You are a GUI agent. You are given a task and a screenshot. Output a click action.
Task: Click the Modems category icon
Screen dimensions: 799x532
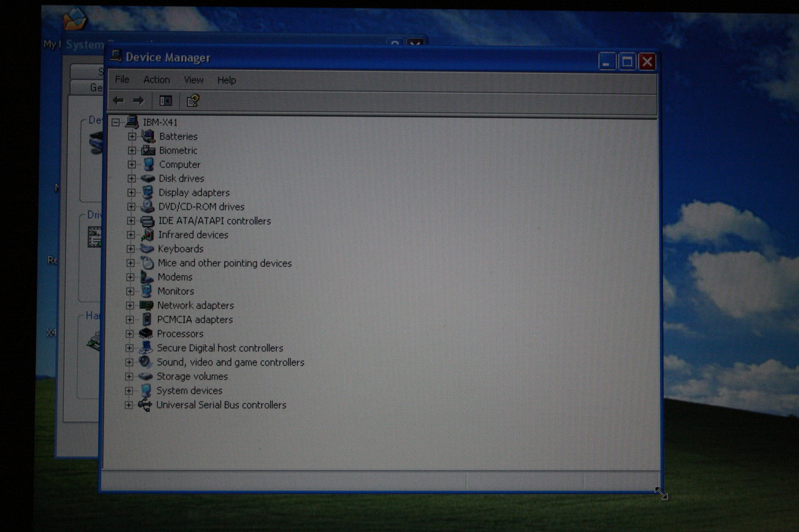tap(147, 277)
